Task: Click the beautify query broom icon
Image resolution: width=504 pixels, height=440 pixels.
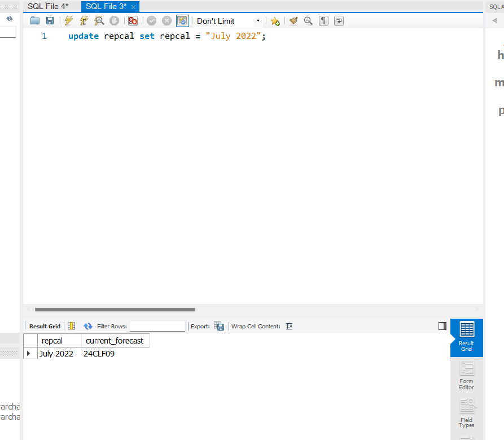Action: tap(293, 21)
